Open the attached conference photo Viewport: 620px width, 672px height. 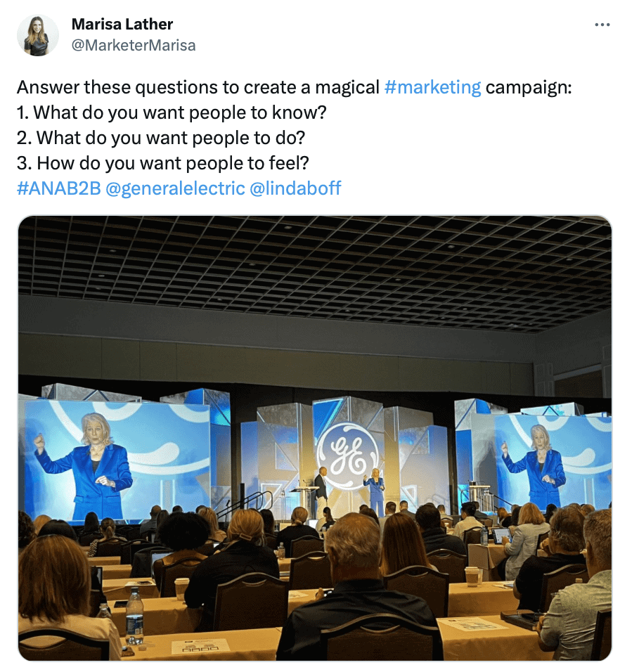314,438
